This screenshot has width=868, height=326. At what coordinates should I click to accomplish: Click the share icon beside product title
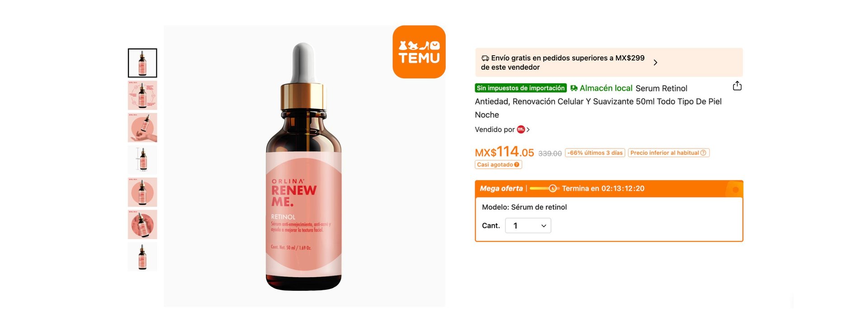(x=737, y=86)
